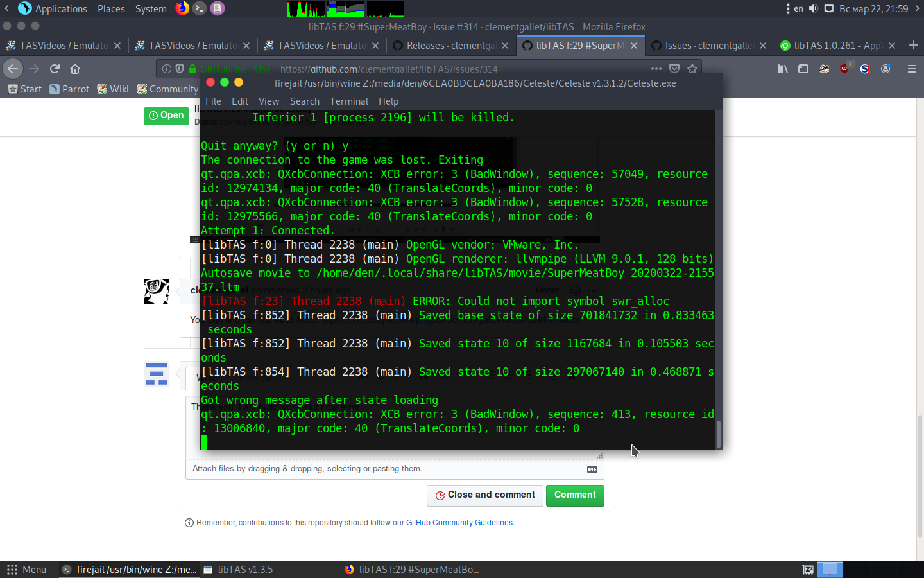Launch Firefox from top panel launcher
This screenshot has height=578, width=924.
click(x=182, y=8)
